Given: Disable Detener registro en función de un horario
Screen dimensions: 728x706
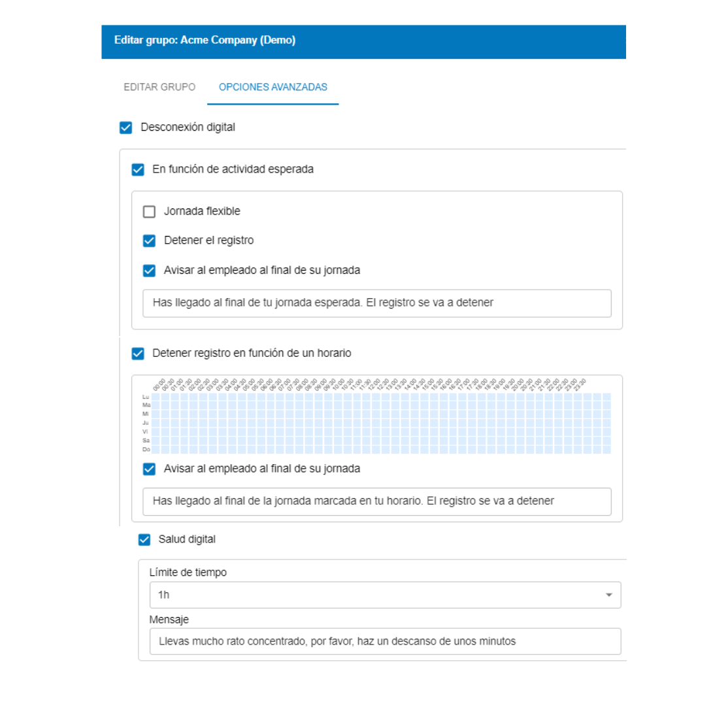Looking at the screenshot, I should point(138,352).
